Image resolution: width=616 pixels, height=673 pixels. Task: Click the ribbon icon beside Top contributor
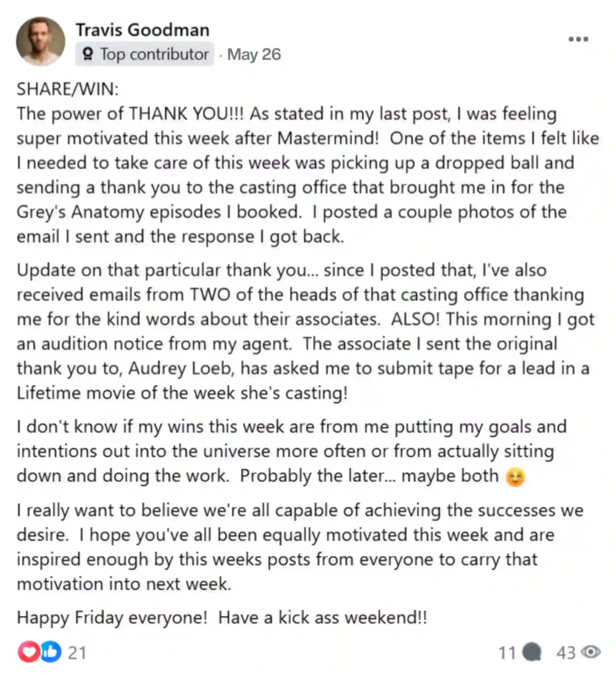[x=88, y=54]
